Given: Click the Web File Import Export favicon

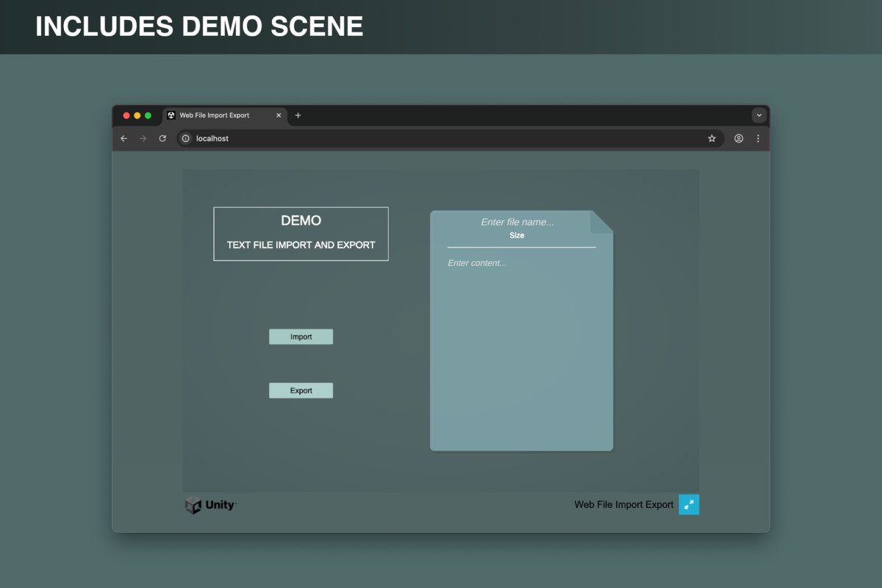Looking at the screenshot, I should 171,115.
